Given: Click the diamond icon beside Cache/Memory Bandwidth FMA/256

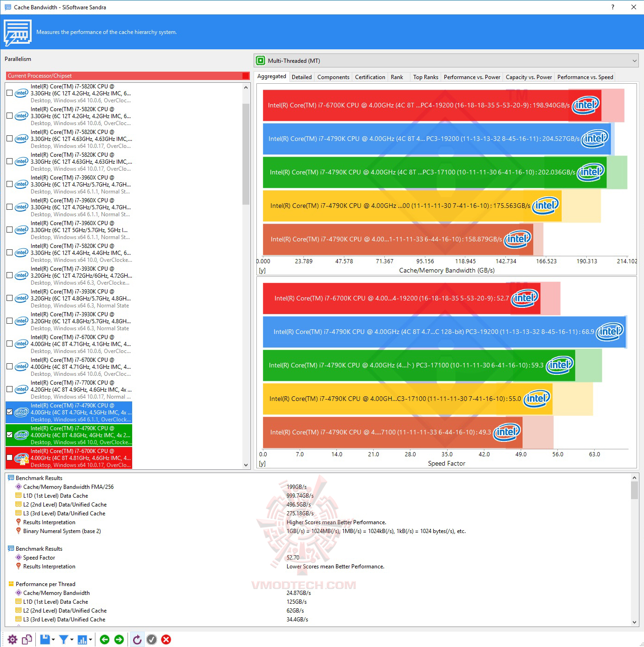Looking at the screenshot, I should point(19,487).
